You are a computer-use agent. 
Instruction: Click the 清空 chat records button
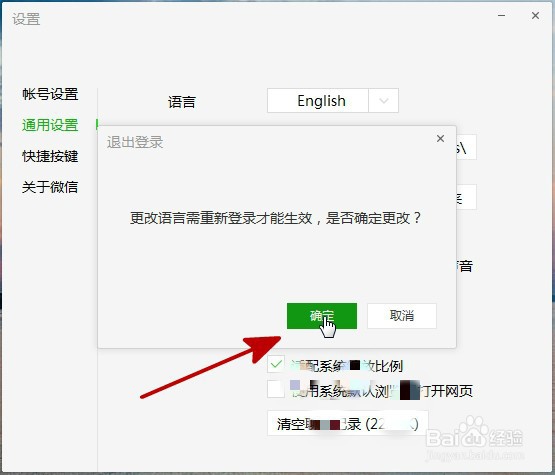[348, 423]
